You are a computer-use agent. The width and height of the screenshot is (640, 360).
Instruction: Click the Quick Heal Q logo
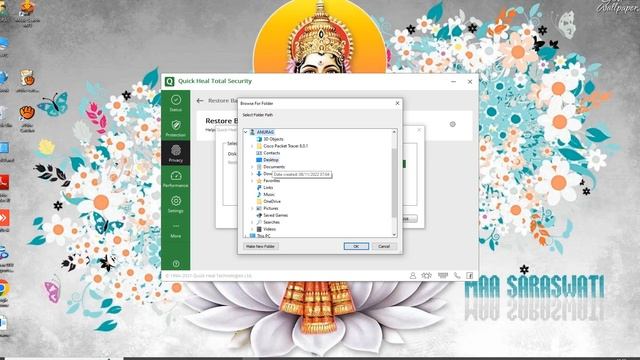coord(169,81)
